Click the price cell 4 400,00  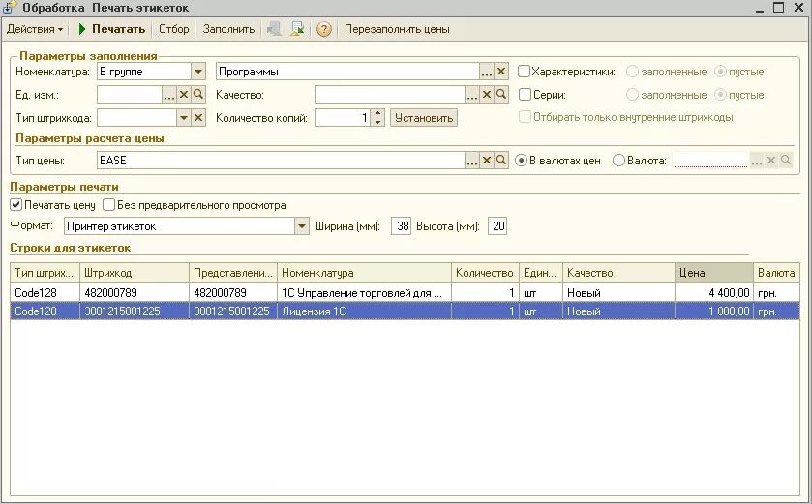pos(714,293)
